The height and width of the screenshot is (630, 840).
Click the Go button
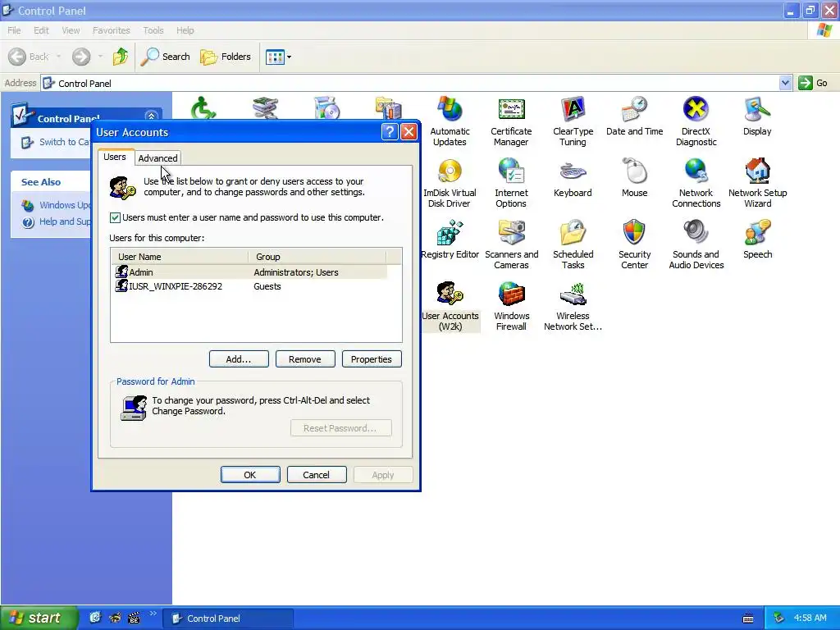coord(813,83)
